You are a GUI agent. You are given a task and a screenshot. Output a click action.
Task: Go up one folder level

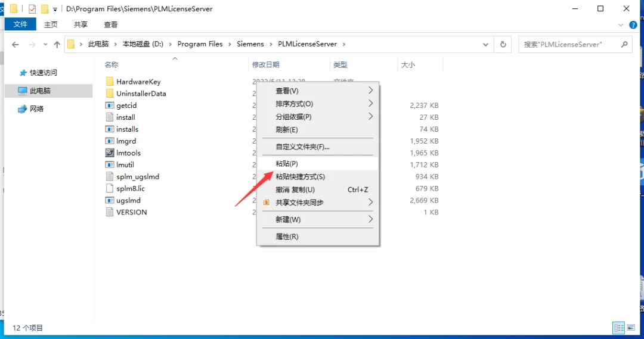[57, 44]
